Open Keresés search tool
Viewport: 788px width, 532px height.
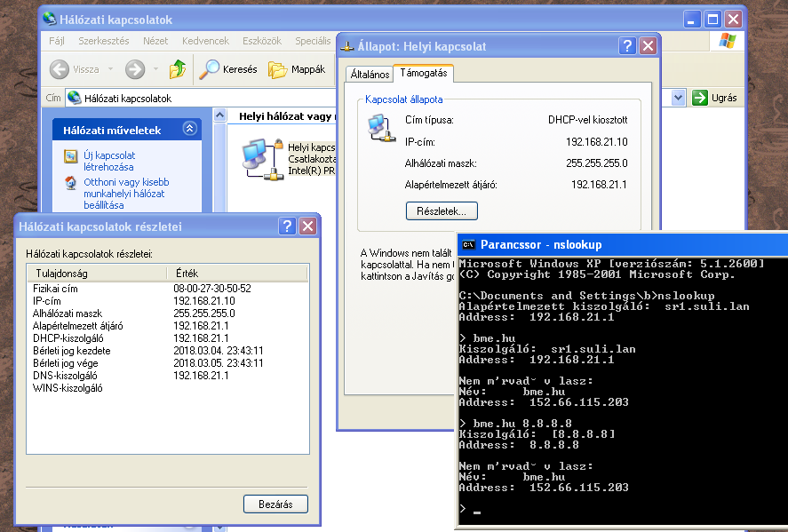(228, 69)
